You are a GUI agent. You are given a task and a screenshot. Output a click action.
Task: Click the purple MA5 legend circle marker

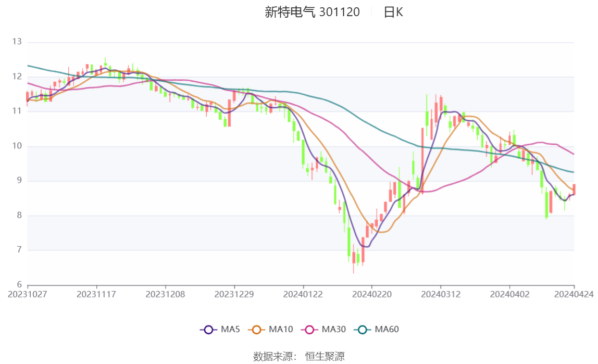click(209, 330)
